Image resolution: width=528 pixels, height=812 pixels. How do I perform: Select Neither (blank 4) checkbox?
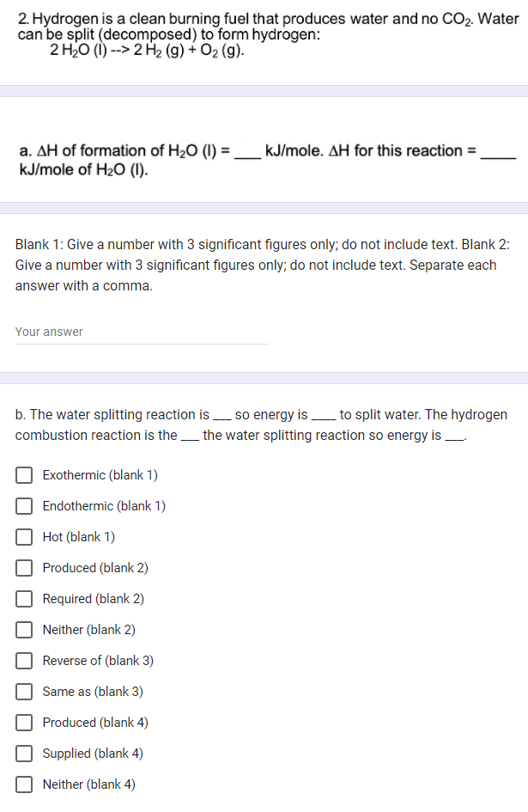24,784
